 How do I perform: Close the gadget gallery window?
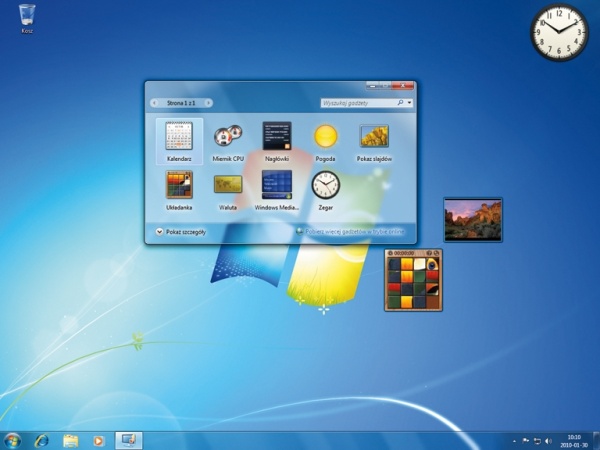[403, 86]
